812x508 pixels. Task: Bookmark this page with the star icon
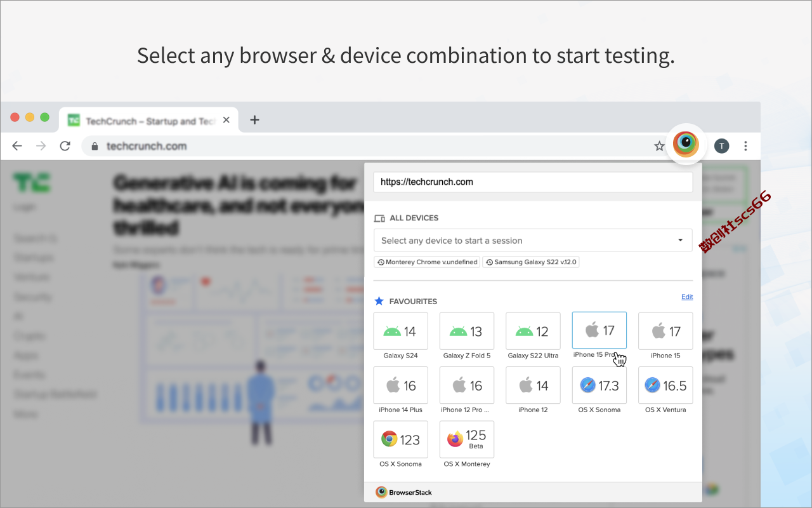point(659,146)
